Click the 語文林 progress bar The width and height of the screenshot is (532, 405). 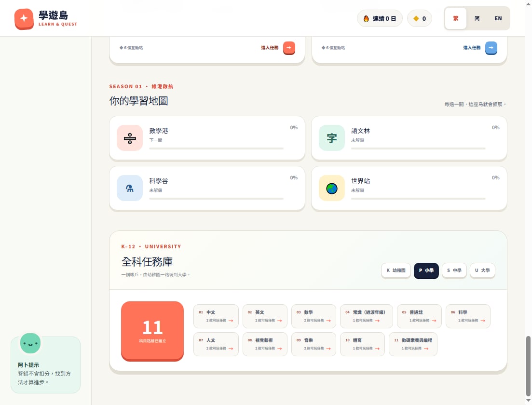418,148
